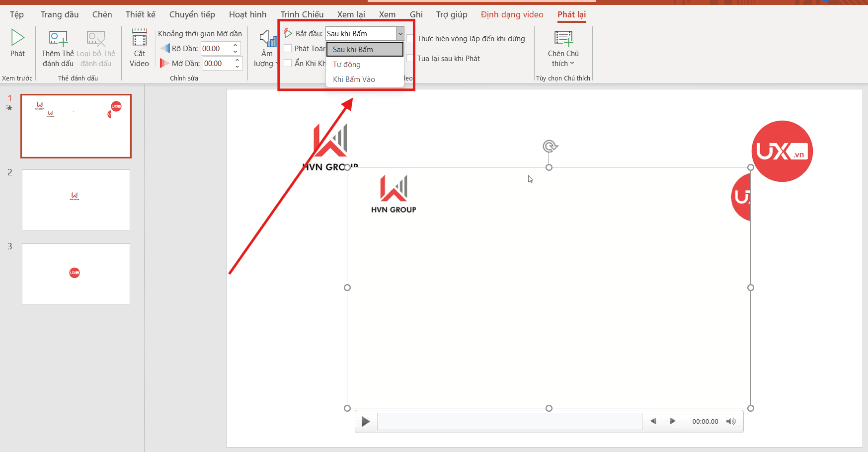This screenshot has height=452, width=868.
Task: Check the Phát Toàn màn hình box
Action: tap(288, 49)
